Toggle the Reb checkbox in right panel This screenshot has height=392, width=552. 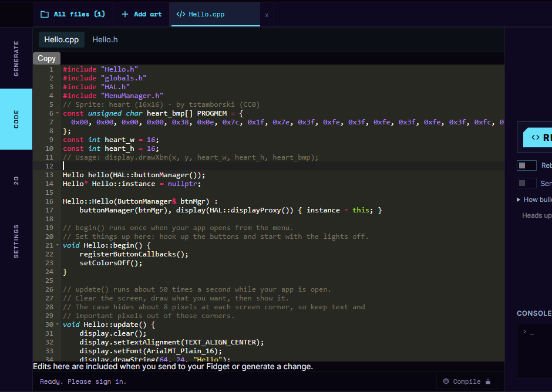point(526,165)
